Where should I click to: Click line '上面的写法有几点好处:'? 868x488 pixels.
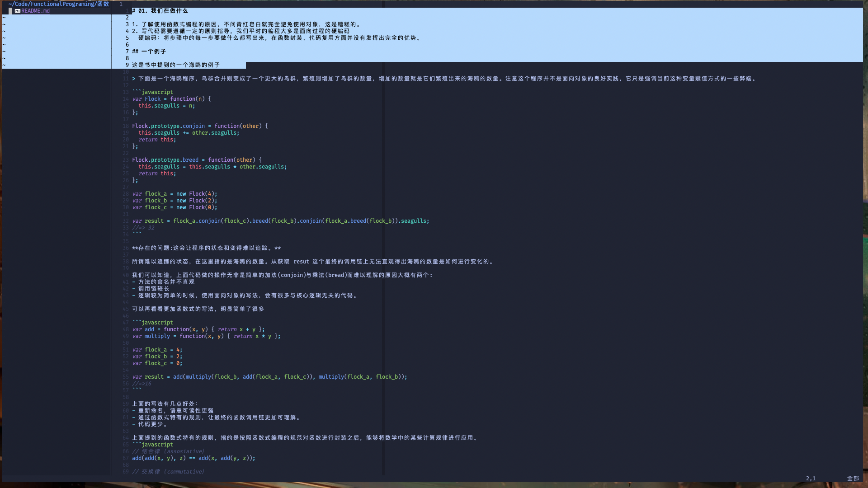[165, 404]
